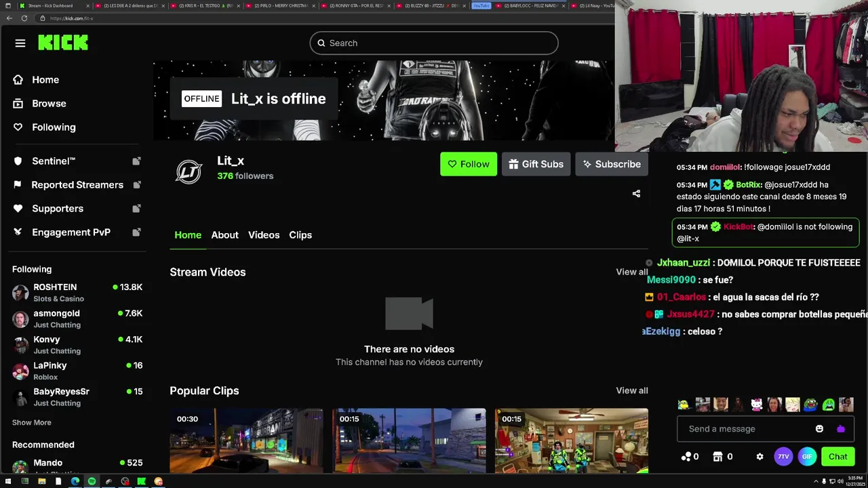
Task: Pick the green crying emote
Action: 829,405
